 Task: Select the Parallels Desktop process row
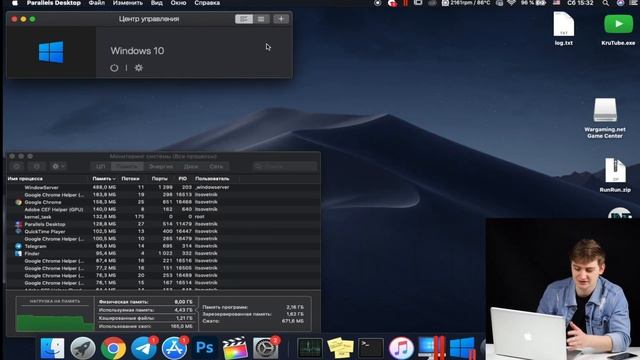(x=163, y=224)
